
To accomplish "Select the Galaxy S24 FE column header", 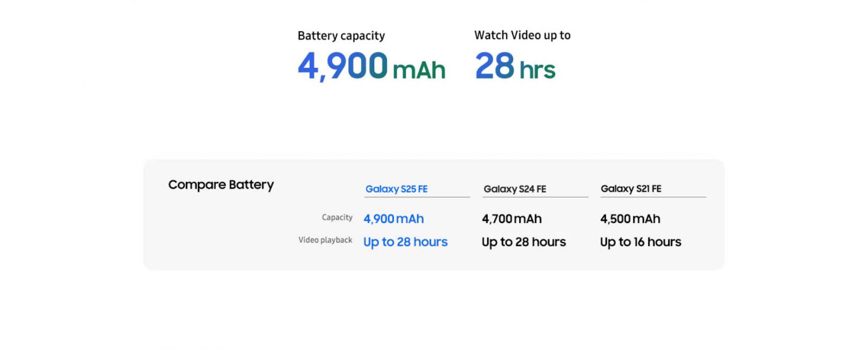I will [514, 189].
